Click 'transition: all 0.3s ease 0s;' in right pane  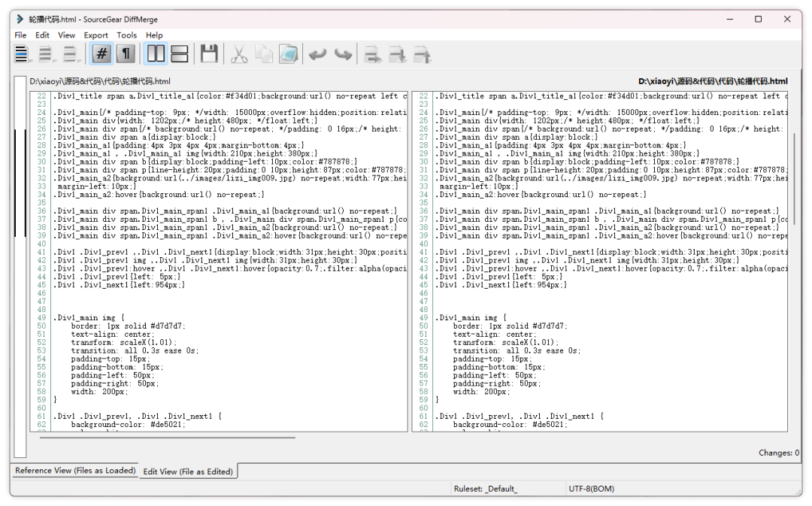pyautogui.click(x=517, y=350)
